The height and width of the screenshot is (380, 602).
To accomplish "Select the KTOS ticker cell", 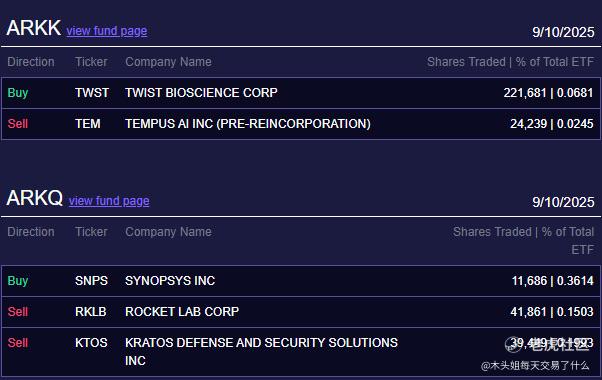I will [91, 343].
